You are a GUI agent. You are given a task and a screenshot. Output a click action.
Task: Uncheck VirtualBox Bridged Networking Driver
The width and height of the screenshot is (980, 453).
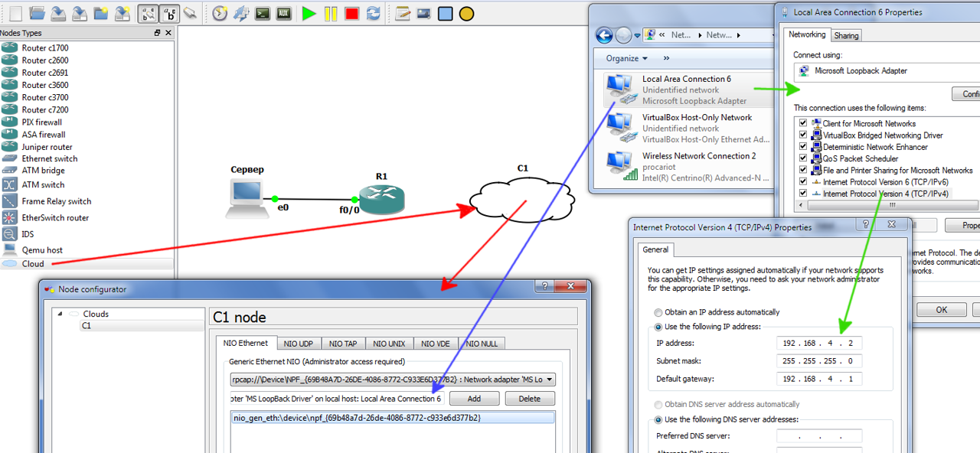(803, 135)
